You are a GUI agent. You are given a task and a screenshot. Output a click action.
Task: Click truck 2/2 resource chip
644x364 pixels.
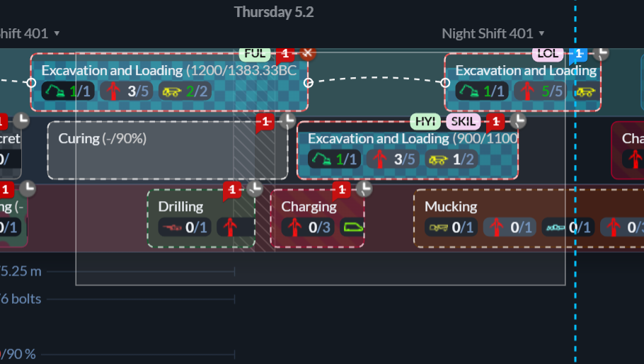tap(185, 91)
